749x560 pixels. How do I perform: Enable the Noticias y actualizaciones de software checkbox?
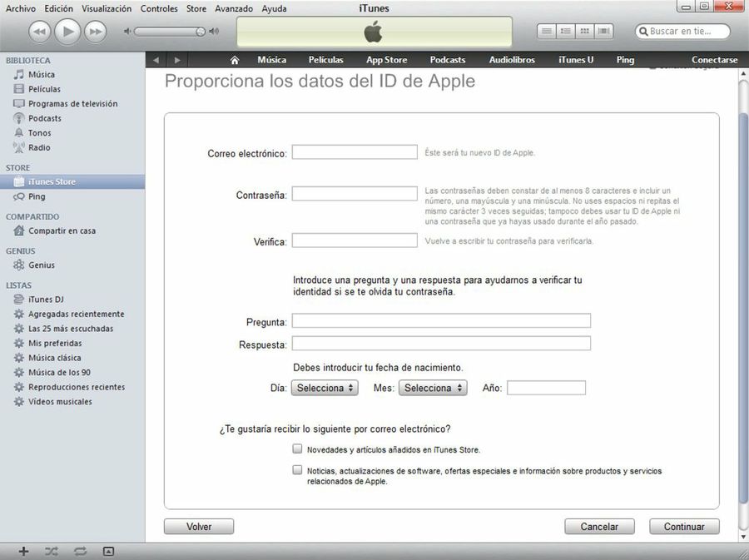tap(297, 469)
